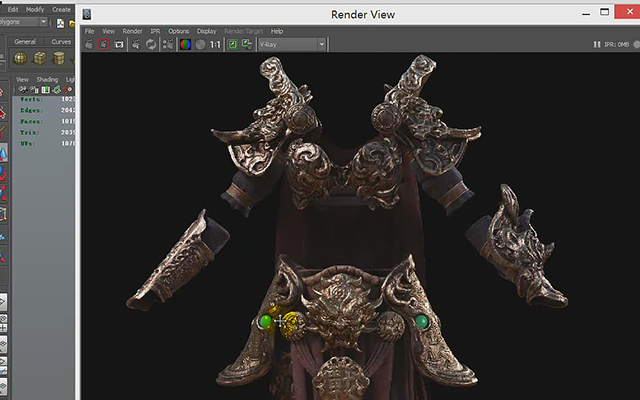Open the V-Ray renderer dropdown
640x400 pixels.
coord(292,44)
